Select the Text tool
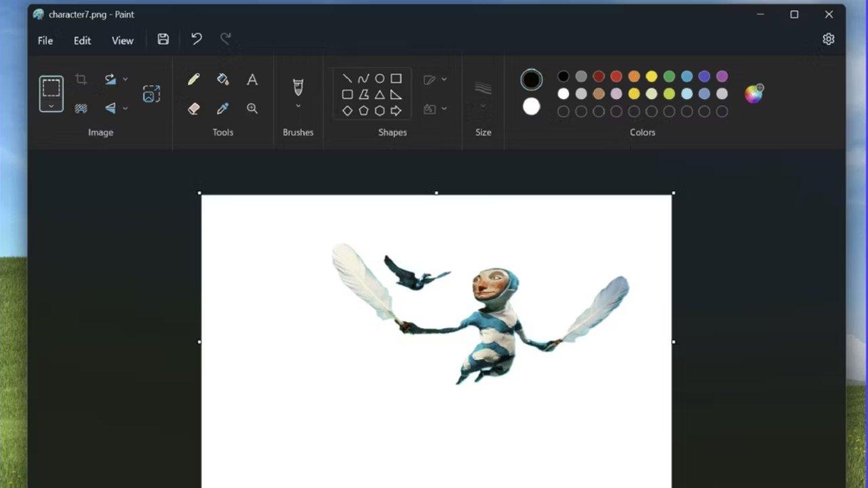 coord(252,79)
